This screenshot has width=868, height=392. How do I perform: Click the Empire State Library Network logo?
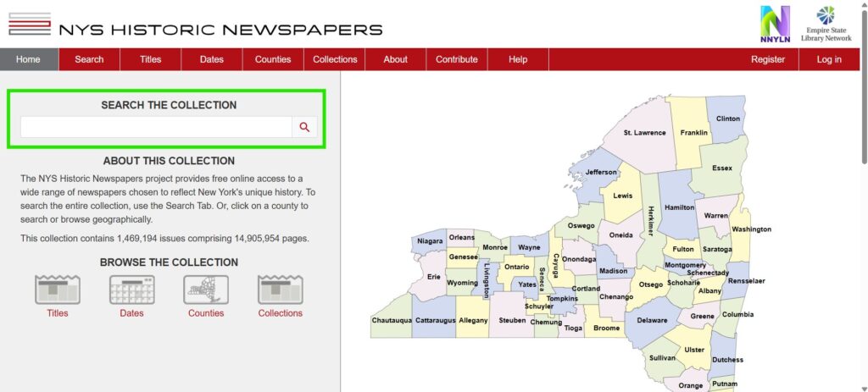(x=826, y=24)
